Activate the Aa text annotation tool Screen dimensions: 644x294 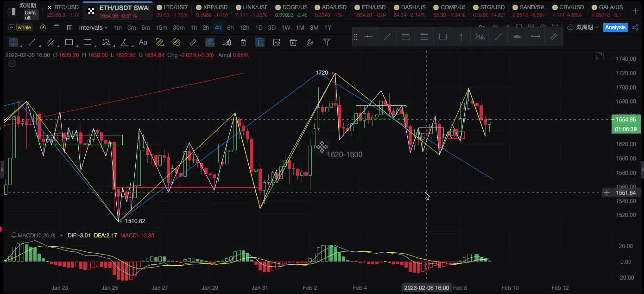coord(143,42)
